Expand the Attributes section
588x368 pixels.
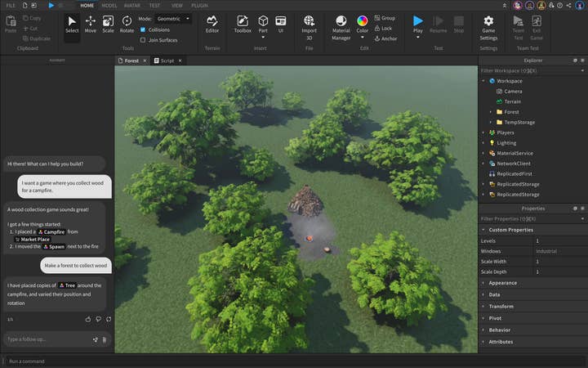click(483, 342)
